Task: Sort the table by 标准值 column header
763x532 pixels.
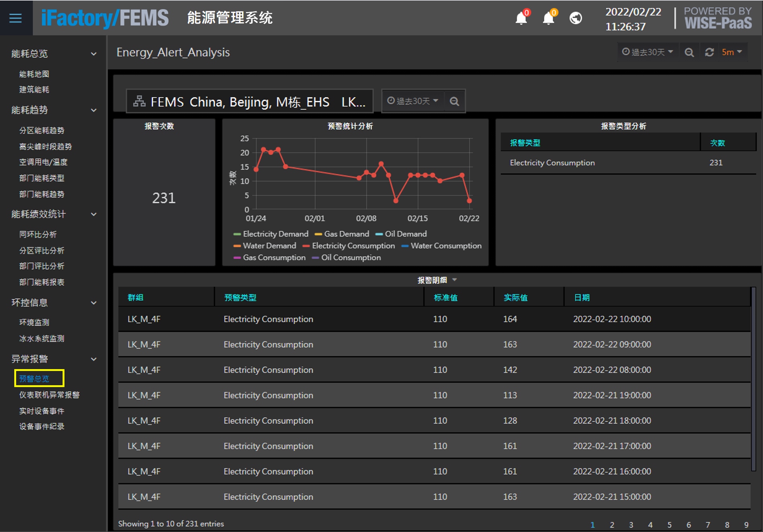Action: pyautogui.click(x=445, y=298)
